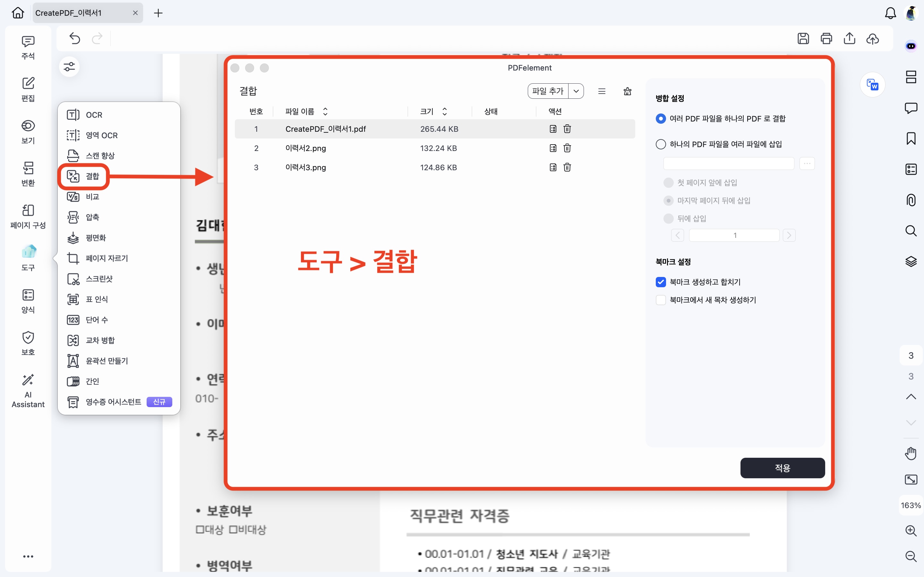Enable 북마크에서 새 목차 생성하기 checkbox
This screenshot has height=577, width=924.
(661, 300)
